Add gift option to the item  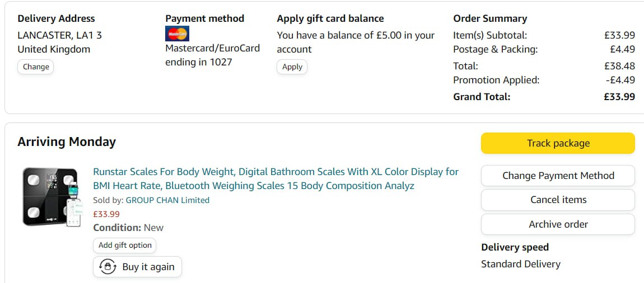[x=125, y=245]
